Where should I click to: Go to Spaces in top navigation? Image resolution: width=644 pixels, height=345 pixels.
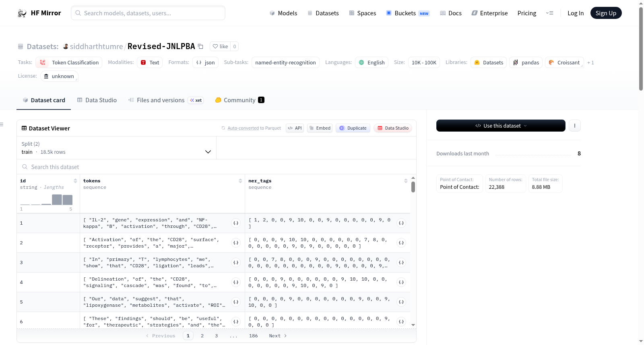(363, 13)
